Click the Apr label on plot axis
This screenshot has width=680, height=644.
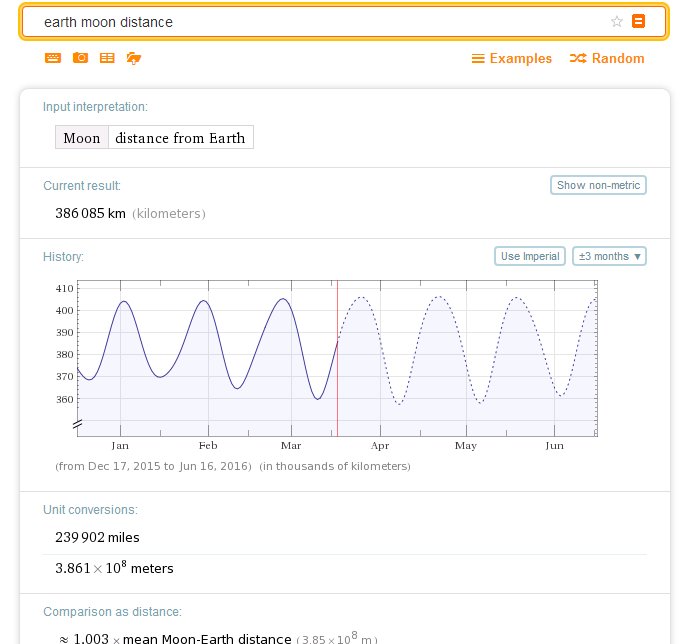click(380, 446)
